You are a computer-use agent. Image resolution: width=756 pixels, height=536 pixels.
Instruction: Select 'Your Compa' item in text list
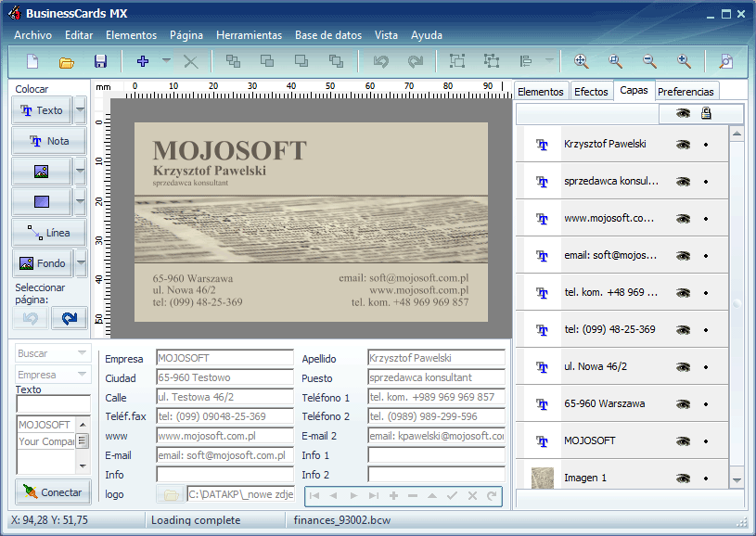46,441
